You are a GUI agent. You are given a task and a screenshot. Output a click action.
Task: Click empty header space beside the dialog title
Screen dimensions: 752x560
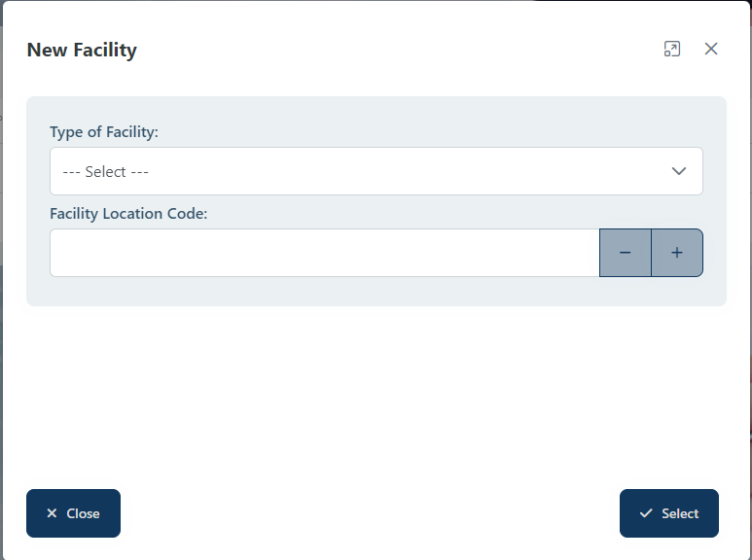coord(389,50)
